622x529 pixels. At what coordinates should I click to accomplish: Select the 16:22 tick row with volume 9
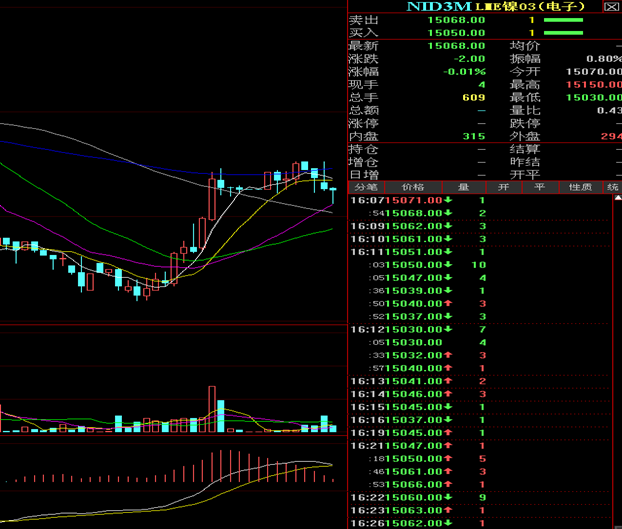pos(480,498)
